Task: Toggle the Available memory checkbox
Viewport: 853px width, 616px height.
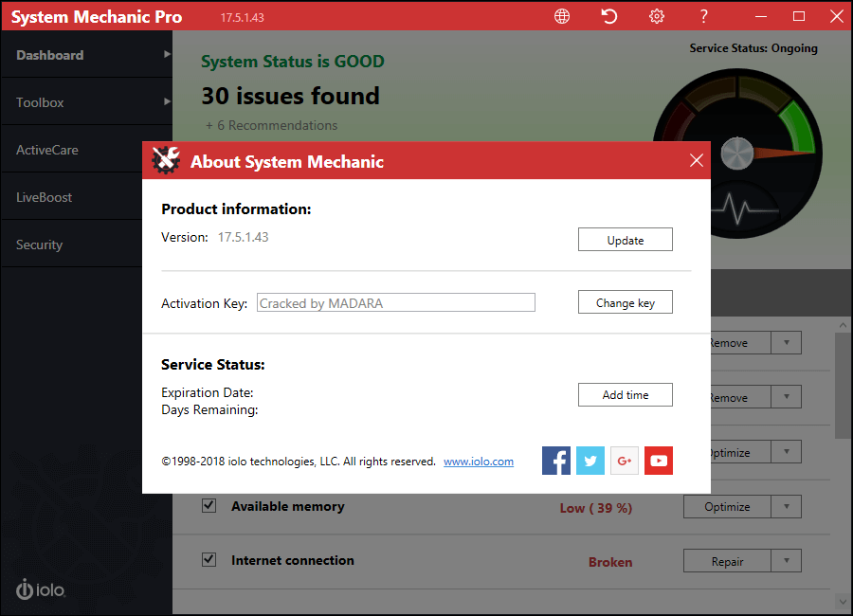Action: (209, 505)
